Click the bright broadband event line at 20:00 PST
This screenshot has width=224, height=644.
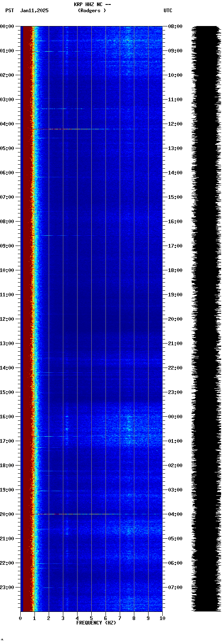[97, 514]
